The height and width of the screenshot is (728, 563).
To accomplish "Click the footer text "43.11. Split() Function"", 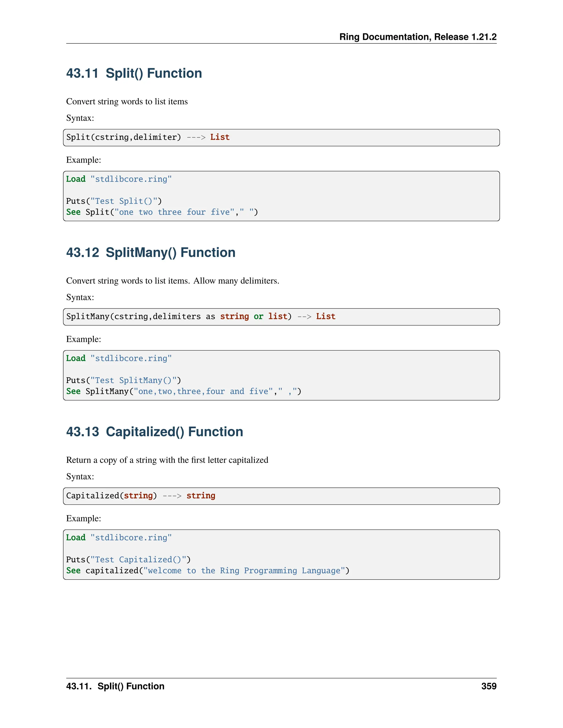I will [115, 686].
